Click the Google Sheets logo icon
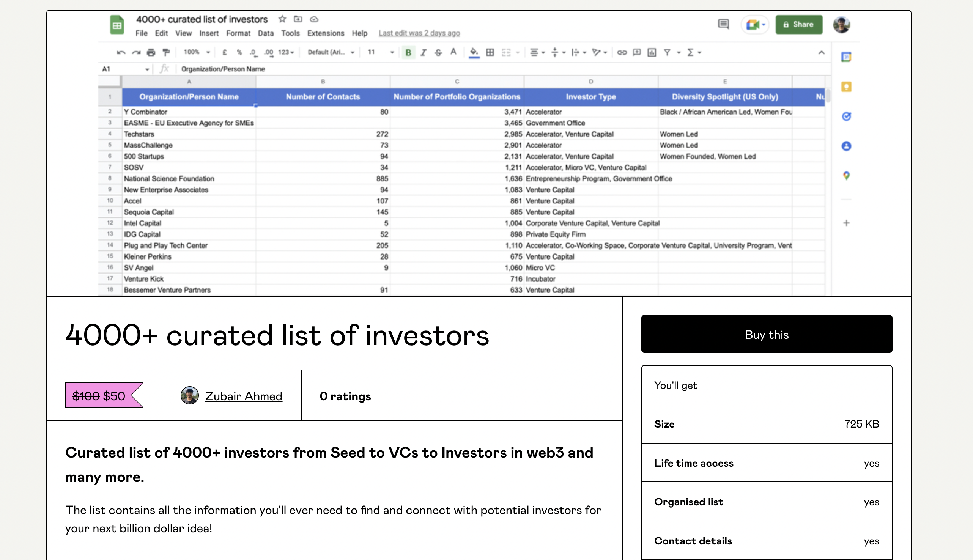Screen dimensions: 973x560 click(117, 25)
